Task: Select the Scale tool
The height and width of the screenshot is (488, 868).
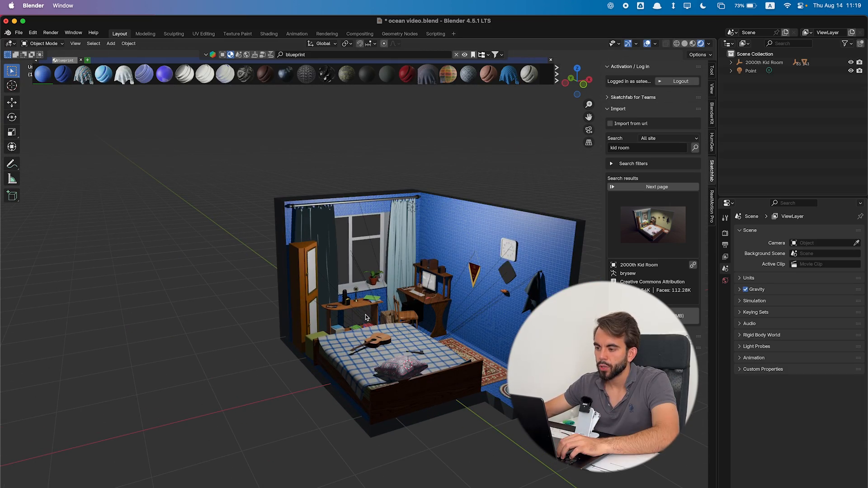Action: click(12, 132)
